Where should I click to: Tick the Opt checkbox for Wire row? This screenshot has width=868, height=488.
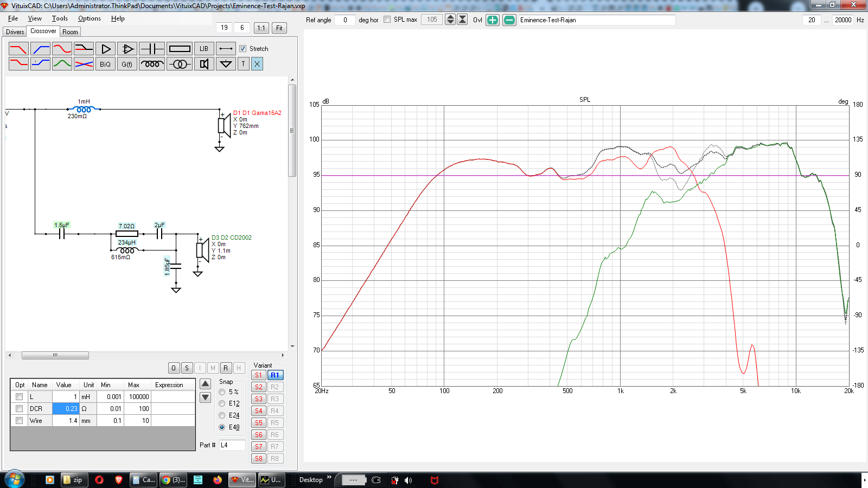(x=20, y=421)
